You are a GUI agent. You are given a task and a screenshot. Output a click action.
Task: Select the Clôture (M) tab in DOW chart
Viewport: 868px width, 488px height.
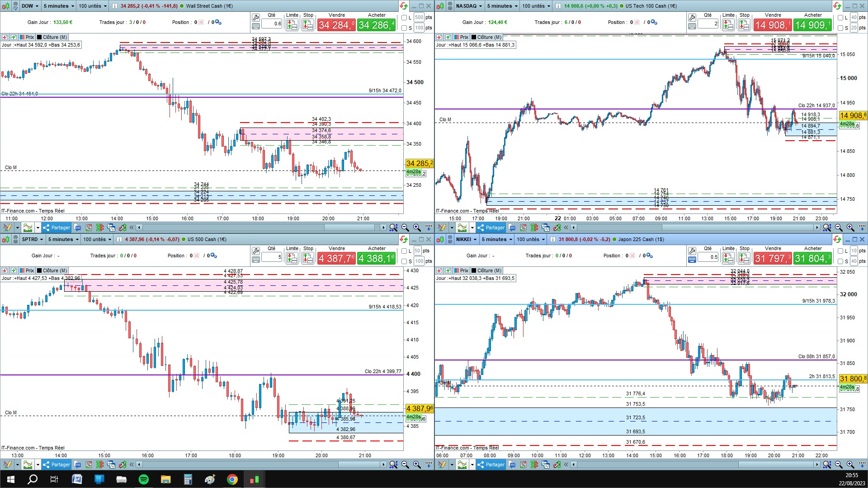tap(52, 37)
